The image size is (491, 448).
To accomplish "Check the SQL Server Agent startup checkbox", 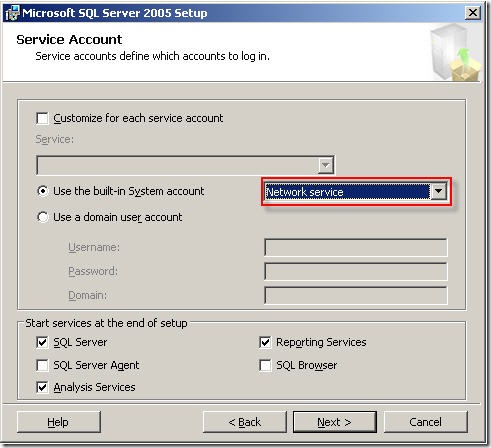I will point(42,365).
